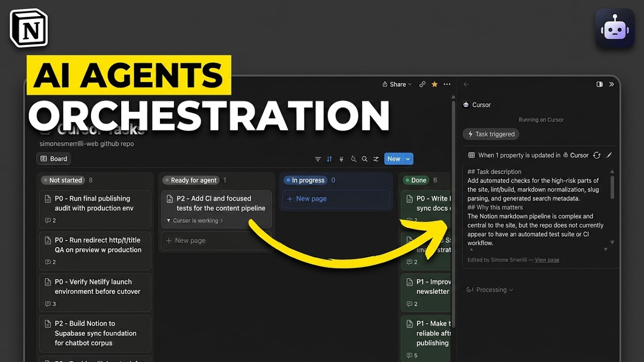Switch to the Board view tab
Image resolution: width=644 pixels, height=362 pixels.
tap(54, 159)
